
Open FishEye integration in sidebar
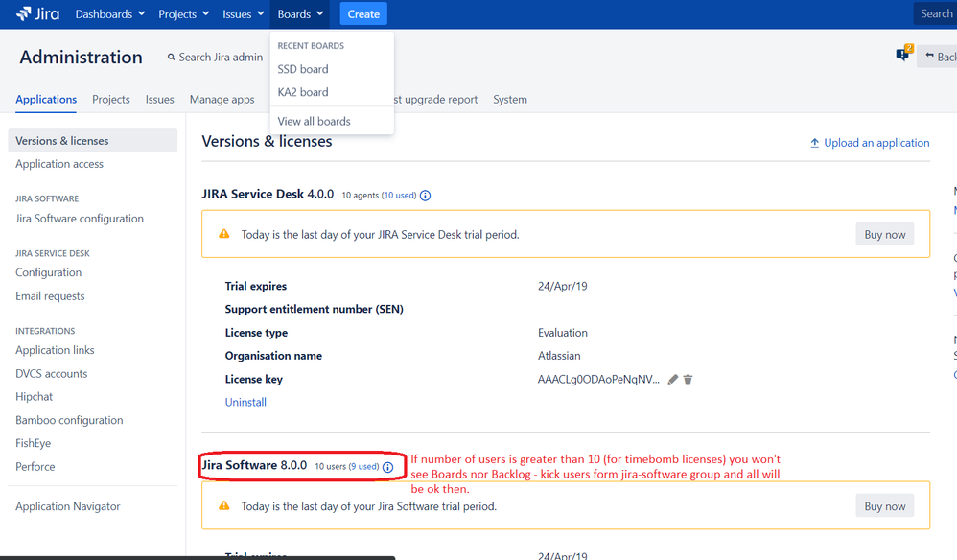pos(33,443)
